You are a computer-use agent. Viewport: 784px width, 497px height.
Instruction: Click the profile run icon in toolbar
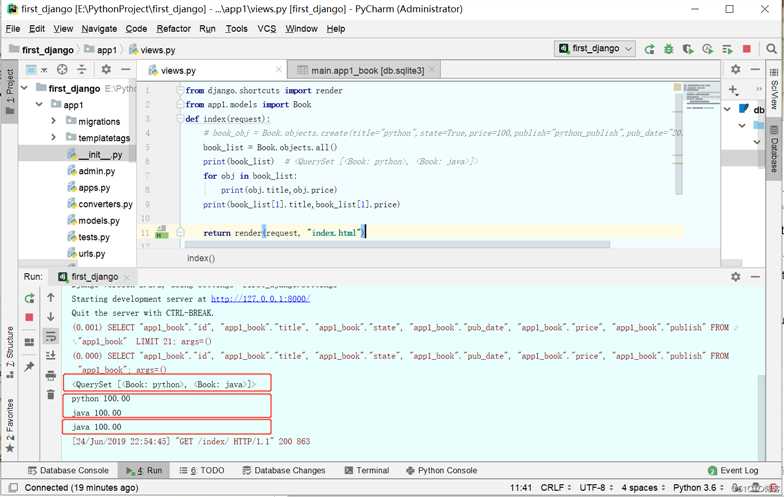(708, 49)
